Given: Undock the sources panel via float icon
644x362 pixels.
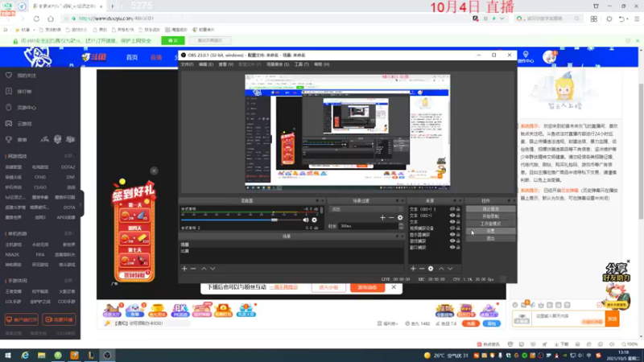Looking at the screenshot, I should pos(455,200).
